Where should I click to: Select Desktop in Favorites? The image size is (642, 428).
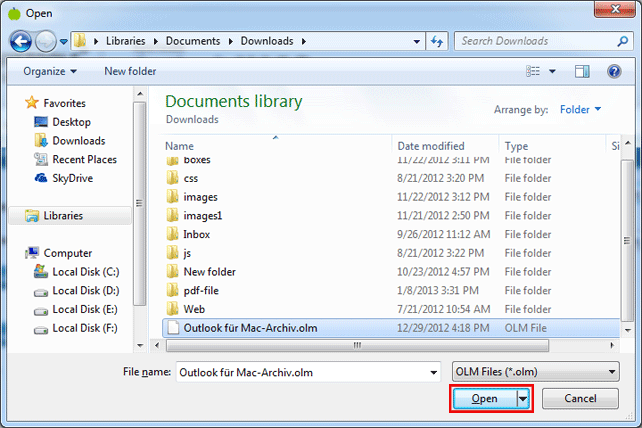pyautogui.click(x=71, y=122)
